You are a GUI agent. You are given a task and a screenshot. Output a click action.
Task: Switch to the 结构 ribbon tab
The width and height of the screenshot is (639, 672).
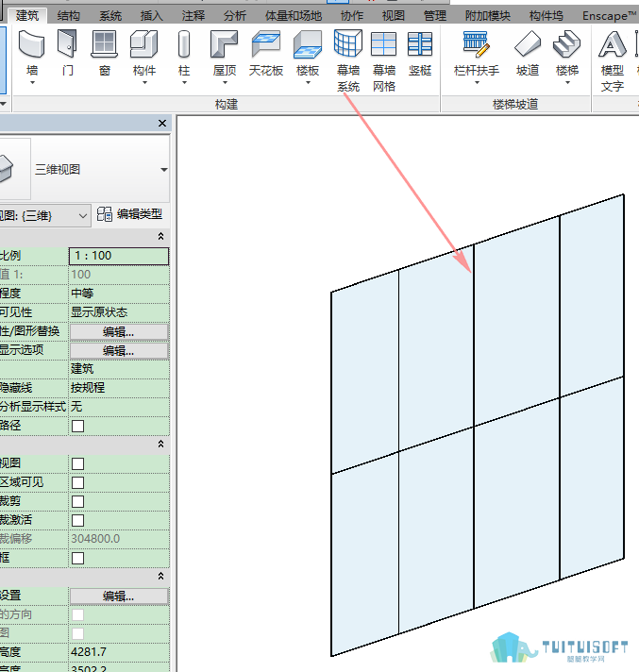(68, 16)
